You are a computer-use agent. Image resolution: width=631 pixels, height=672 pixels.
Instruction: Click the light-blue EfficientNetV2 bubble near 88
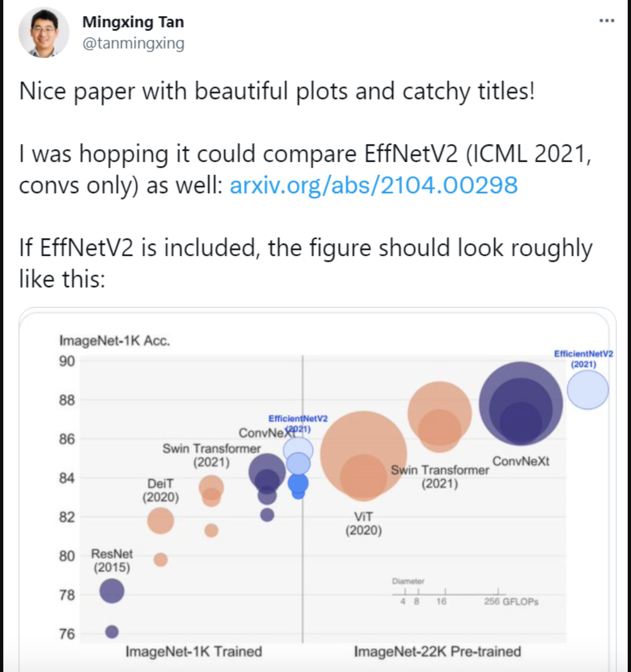pos(588,390)
